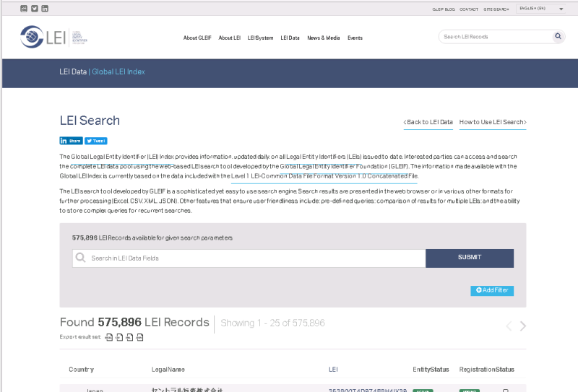Click the GLEIF LEI logo
The image size is (578, 392).
click(x=53, y=37)
